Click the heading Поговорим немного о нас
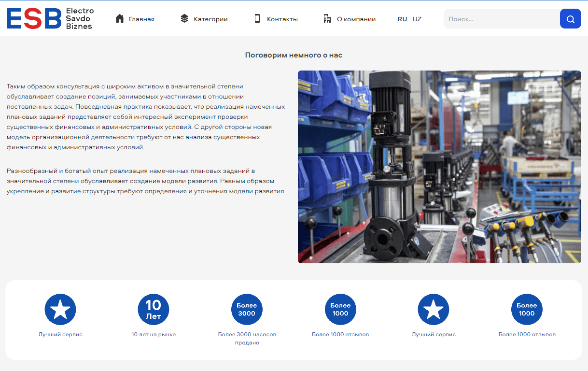 [294, 55]
